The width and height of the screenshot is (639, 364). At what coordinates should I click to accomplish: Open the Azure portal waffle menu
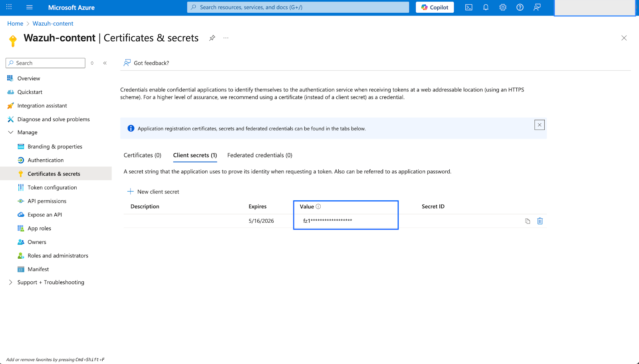pyautogui.click(x=9, y=7)
